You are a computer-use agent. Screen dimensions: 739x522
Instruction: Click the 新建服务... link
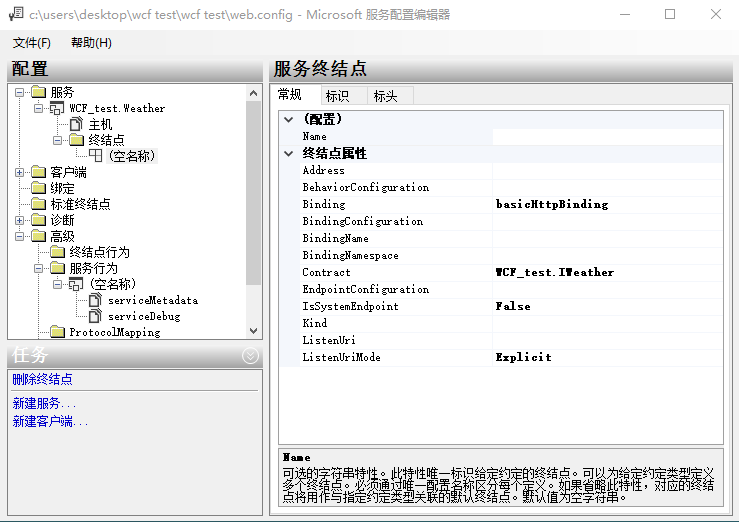[44, 404]
